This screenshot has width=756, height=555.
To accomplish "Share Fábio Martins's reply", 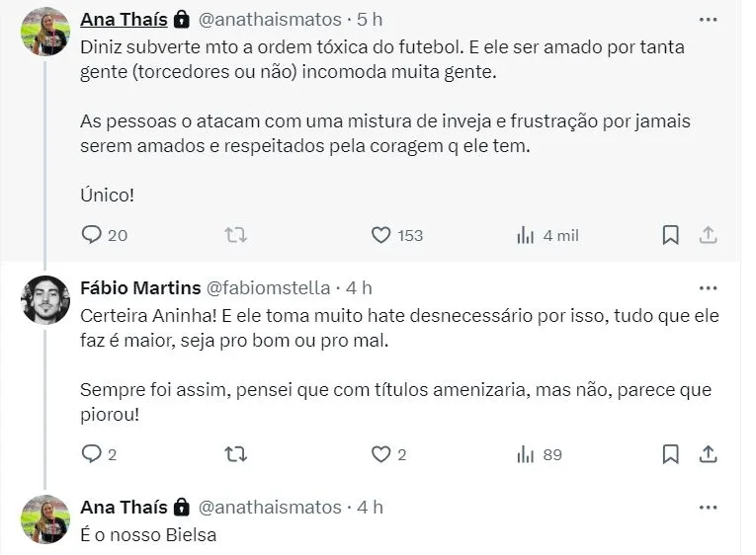I will 708,454.
